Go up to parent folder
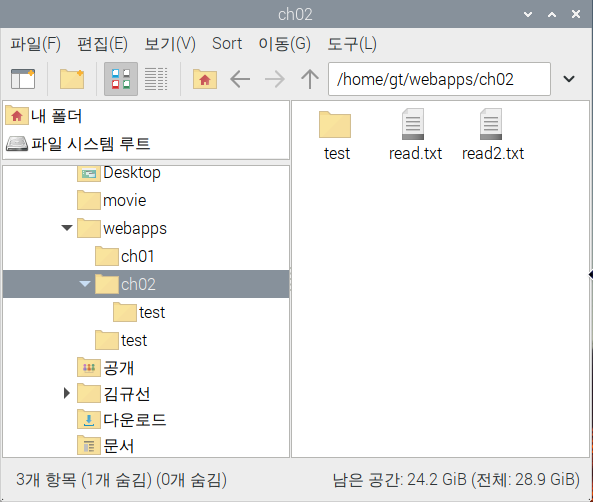Viewport: 593px width, 502px height. pyautogui.click(x=310, y=79)
